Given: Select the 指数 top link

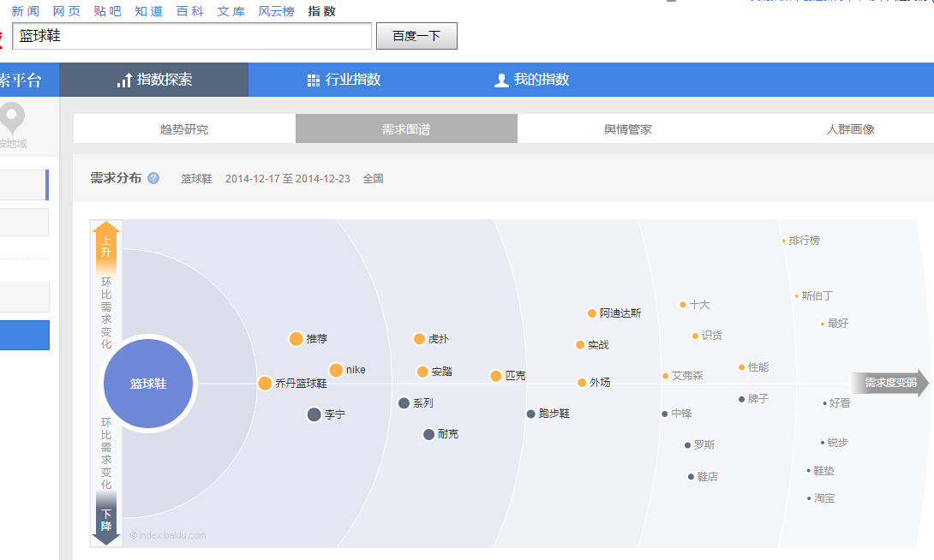Looking at the screenshot, I should (321, 11).
